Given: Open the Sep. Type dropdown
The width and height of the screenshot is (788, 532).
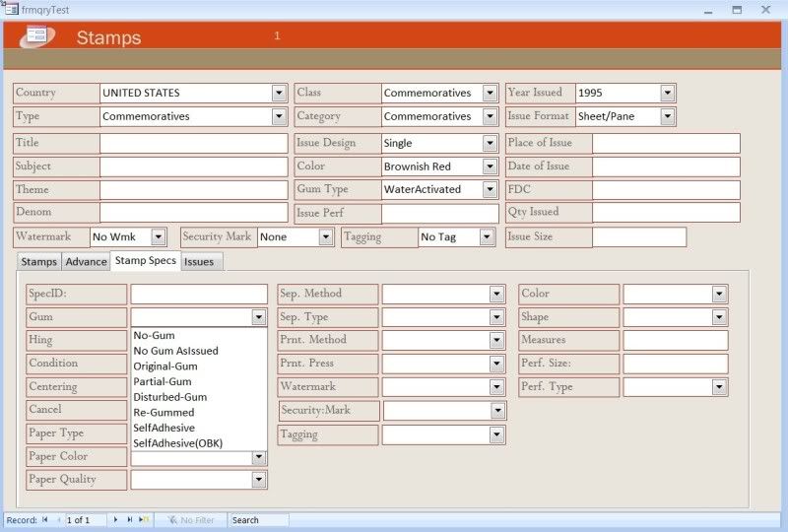Looking at the screenshot, I should (496, 317).
